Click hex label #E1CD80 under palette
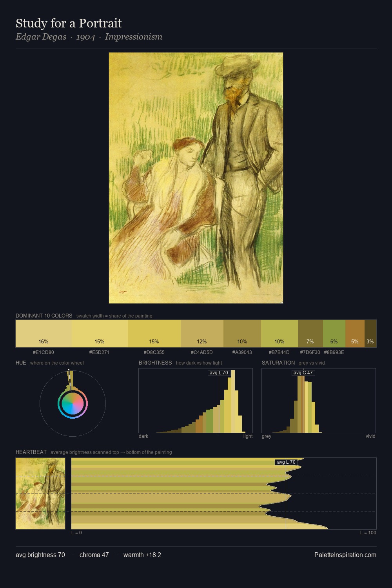Image resolution: width=392 pixels, height=588 pixels. click(44, 352)
